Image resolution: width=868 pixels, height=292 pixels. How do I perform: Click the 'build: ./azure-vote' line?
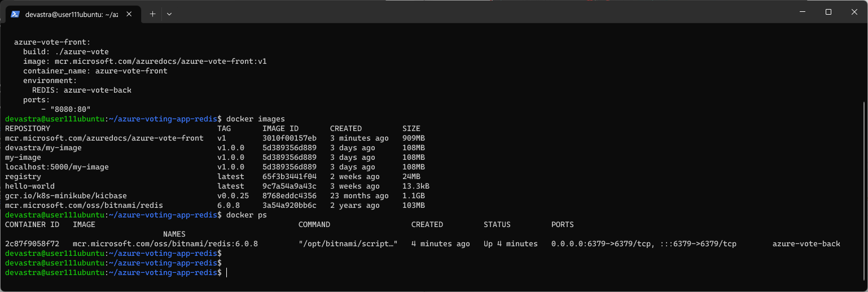(66, 52)
